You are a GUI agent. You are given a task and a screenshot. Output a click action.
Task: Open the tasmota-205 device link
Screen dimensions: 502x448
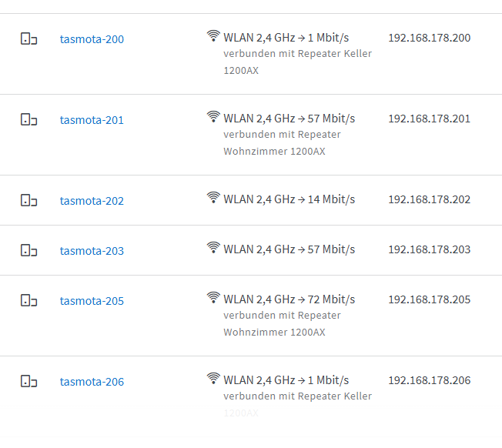pos(92,301)
